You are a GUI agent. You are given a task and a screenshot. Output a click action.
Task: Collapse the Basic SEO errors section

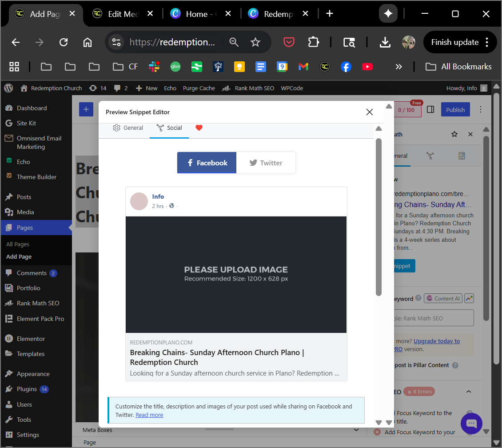point(468,392)
